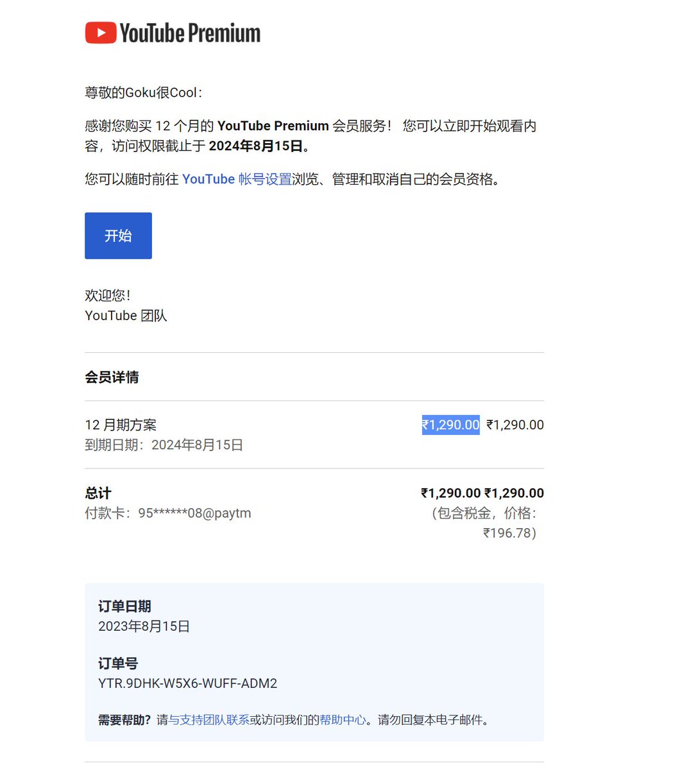Click the unhighlighted ₹1,290.00 in plan row

(x=515, y=425)
